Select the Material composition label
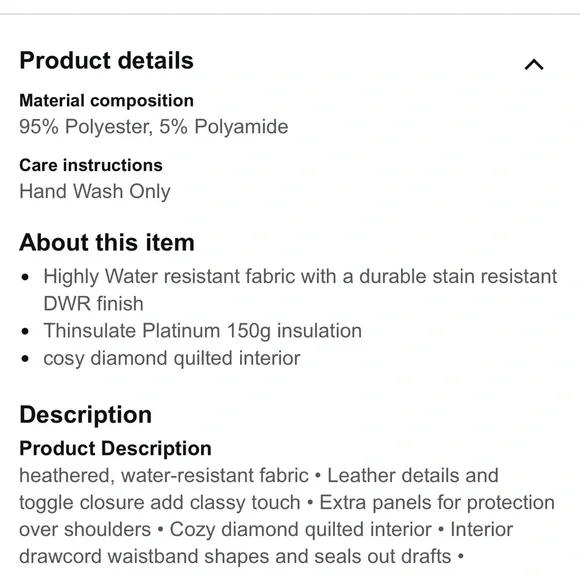The height and width of the screenshot is (580, 580). tap(107, 101)
